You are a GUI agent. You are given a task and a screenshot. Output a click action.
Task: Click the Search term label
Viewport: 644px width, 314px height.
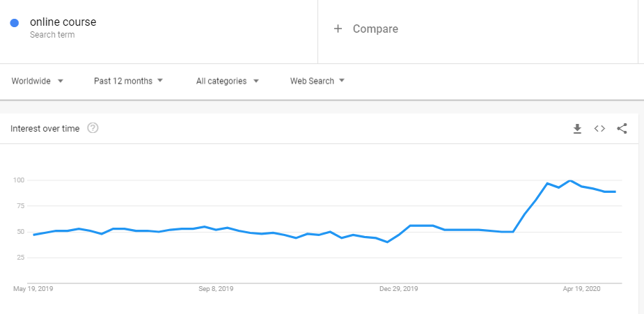[52, 35]
